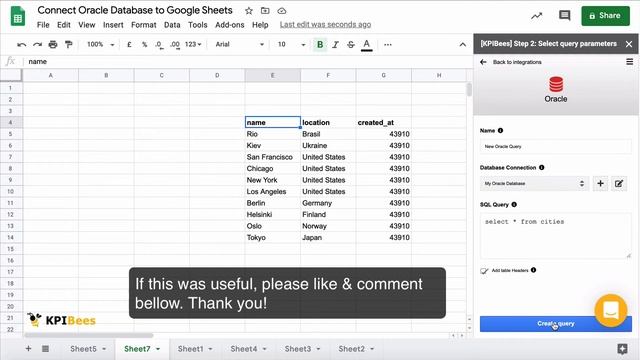Increase decimal places
The image size is (640, 360).
point(175,44)
